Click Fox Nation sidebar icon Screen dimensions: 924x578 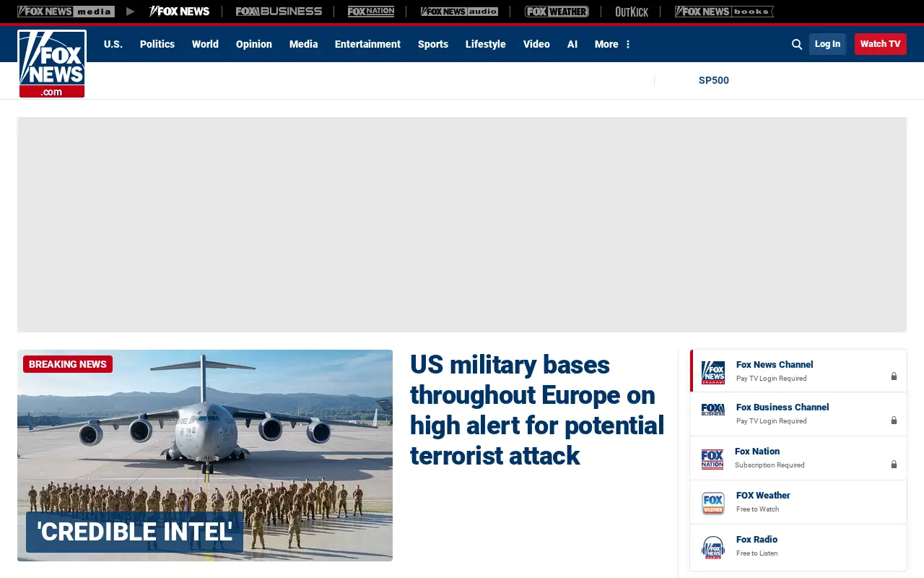[x=712, y=459]
